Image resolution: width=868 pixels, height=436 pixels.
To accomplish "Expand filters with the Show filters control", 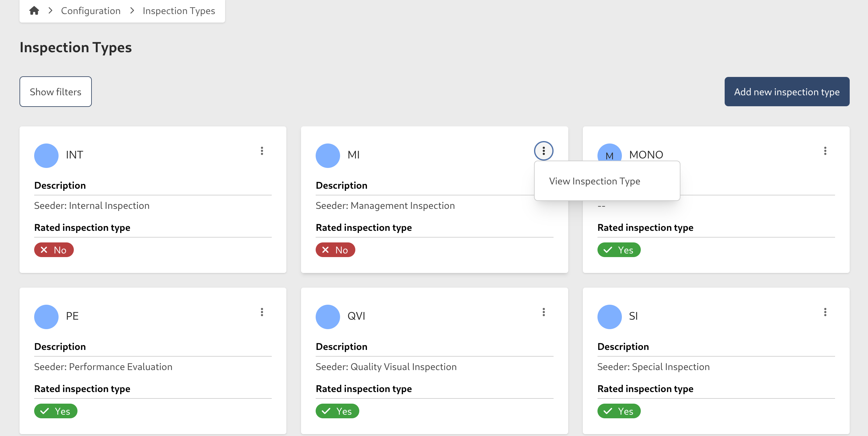I will click(55, 91).
